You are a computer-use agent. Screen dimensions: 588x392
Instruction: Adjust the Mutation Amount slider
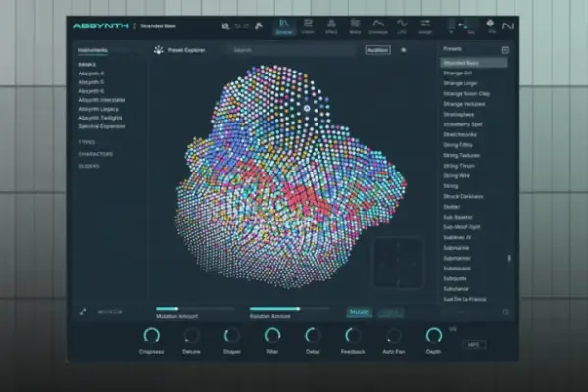point(195,309)
